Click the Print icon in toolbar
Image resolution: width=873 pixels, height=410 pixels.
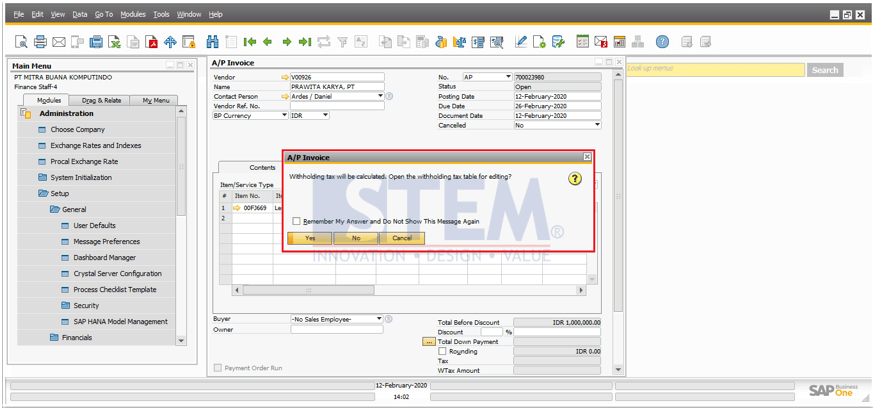(40, 41)
